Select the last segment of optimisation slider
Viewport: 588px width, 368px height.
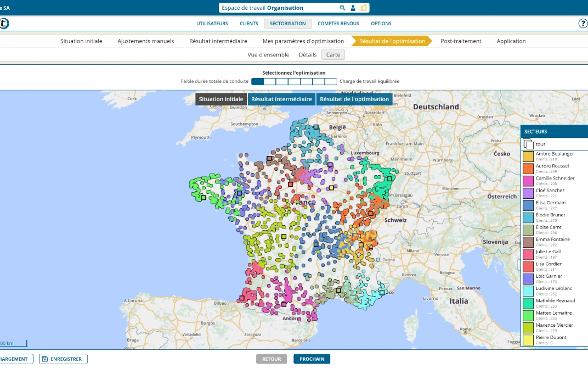pyautogui.click(x=331, y=81)
